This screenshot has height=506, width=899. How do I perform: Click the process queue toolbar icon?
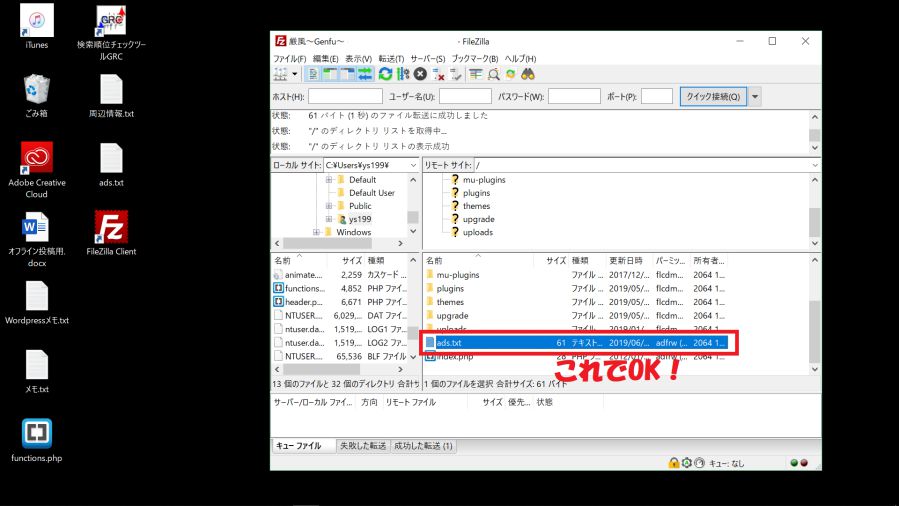[403, 74]
